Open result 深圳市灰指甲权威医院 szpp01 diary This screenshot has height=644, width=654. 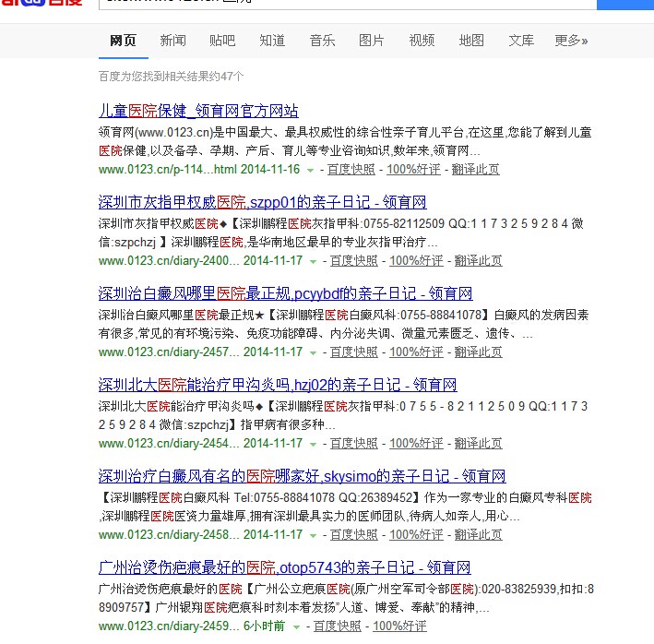coord(263,202)
